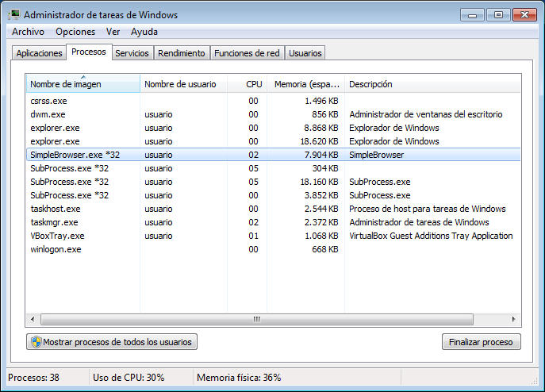Click the horizontal scrollbar right arrow

pyautogui.click(x=514, y=319)
